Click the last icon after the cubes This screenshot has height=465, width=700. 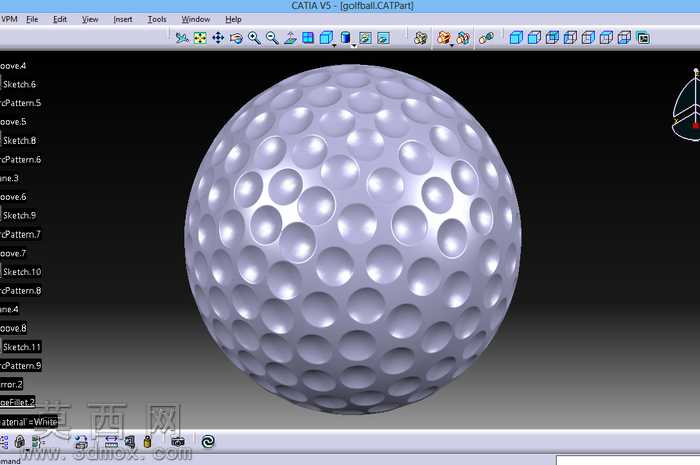[x=643, y=38]
